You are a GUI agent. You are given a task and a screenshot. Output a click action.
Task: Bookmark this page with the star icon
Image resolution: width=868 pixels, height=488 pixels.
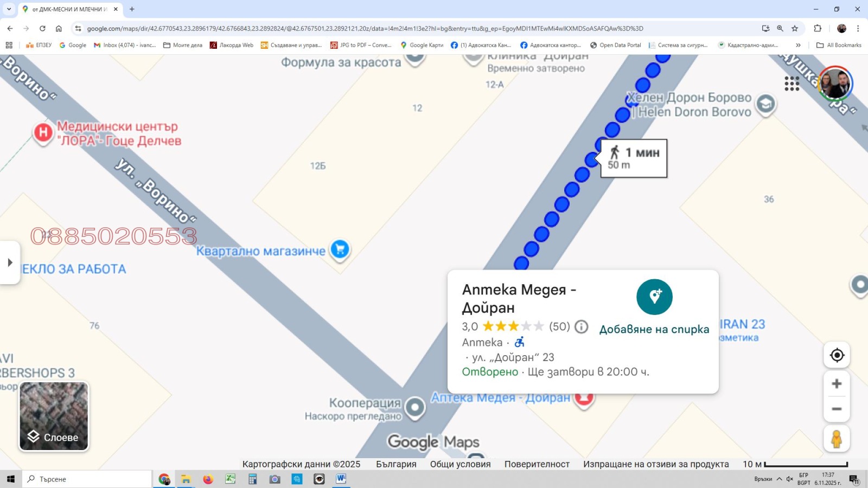pos(795,28)
